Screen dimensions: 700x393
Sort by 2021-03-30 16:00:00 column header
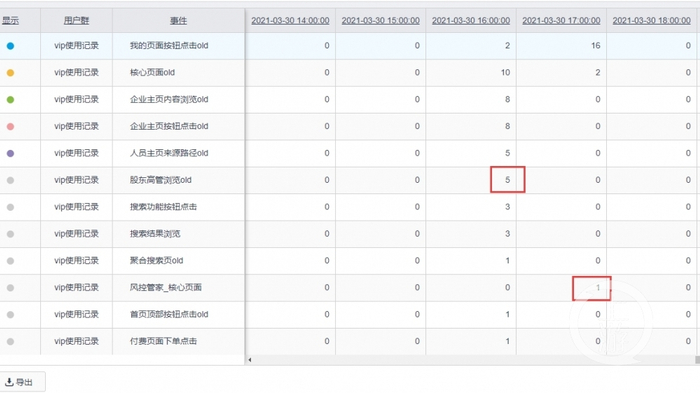pos(471,21)
